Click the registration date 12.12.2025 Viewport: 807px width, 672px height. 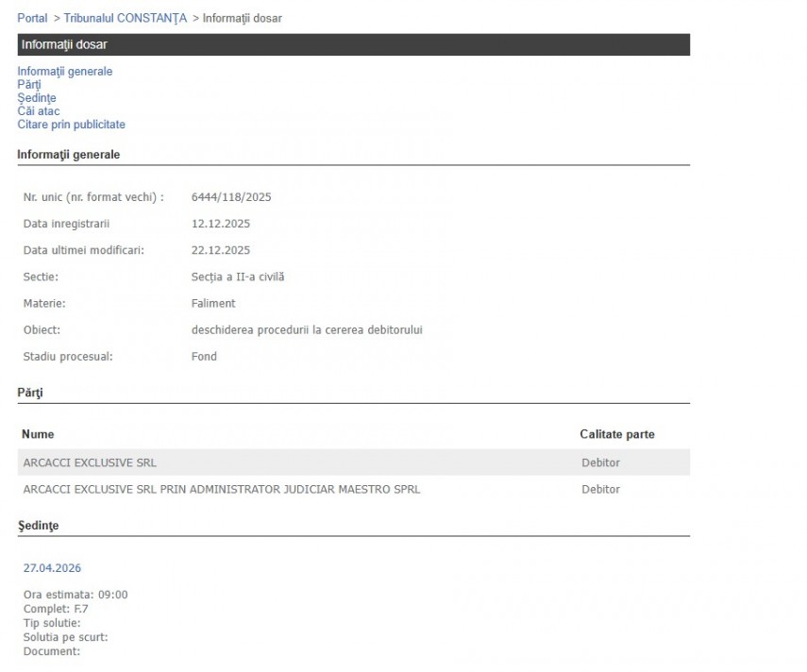pyautogui.click(x=220, y=224)
